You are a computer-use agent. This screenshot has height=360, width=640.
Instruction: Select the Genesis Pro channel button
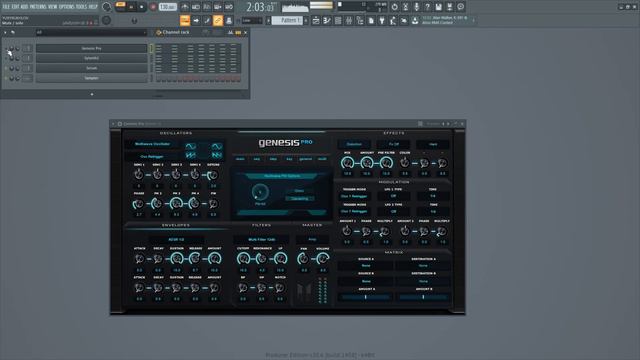[91, 48]
